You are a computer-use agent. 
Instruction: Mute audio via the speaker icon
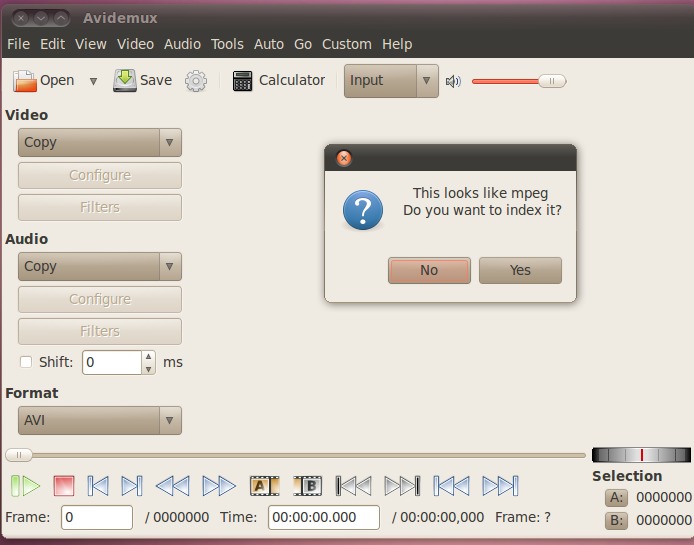coord(453,81)
